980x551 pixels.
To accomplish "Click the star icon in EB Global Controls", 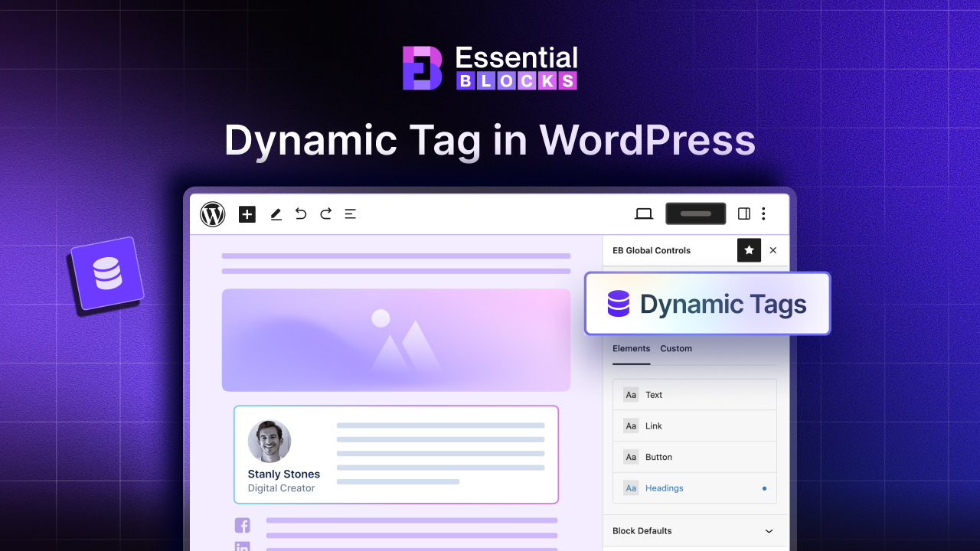I will click(749, 250).
